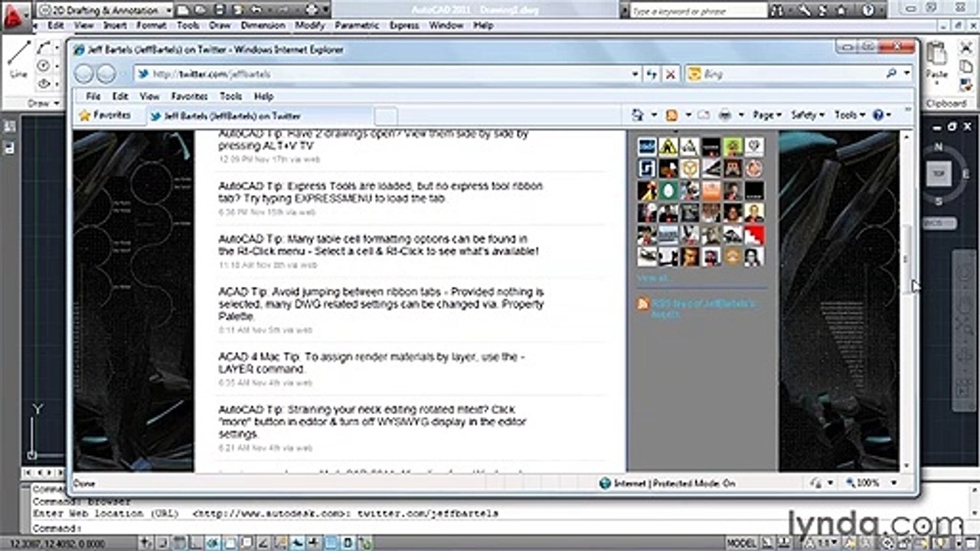Toggle MODEL space button in status bar
The height and width of the screenshot is (551, 980).
click(741, 543)
